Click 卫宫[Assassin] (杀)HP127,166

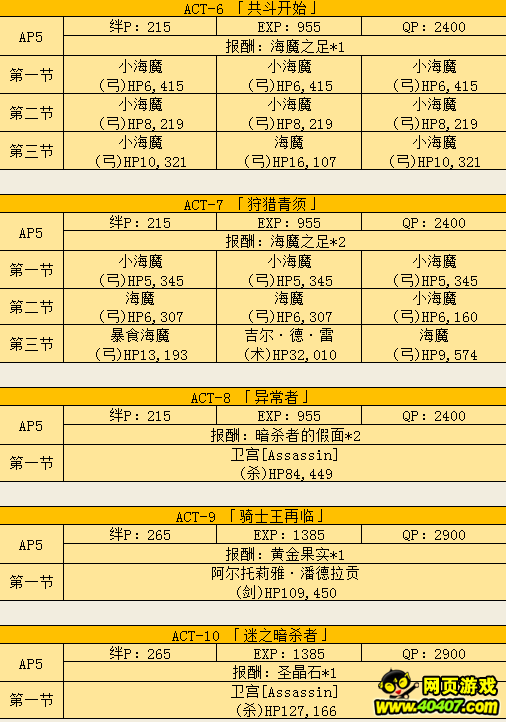pyautogui.click(x=285, y=700)
